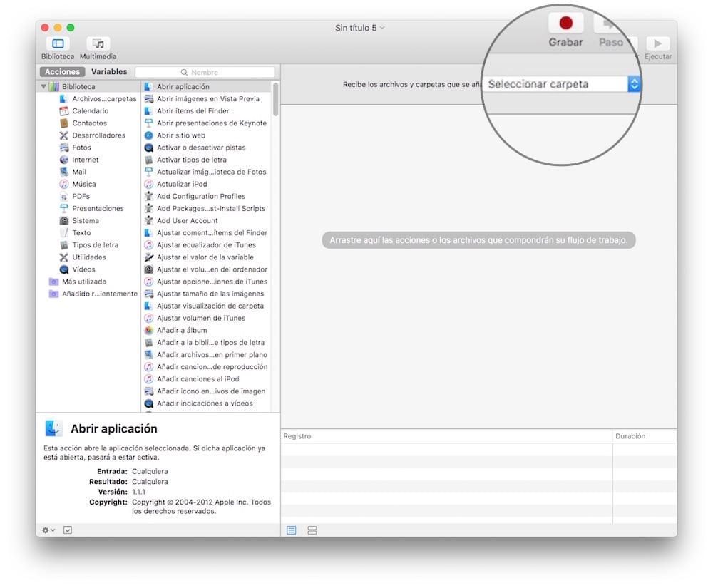This screenshot has height=588, width=713.
Task: Click the actions list vertical scrollbar
Action: (x=275, y=100)
